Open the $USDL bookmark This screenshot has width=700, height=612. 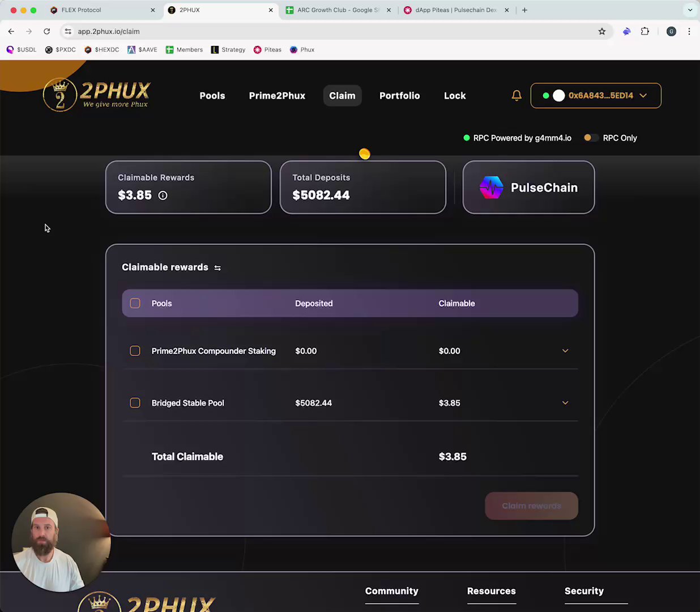[x=22, y=50]
